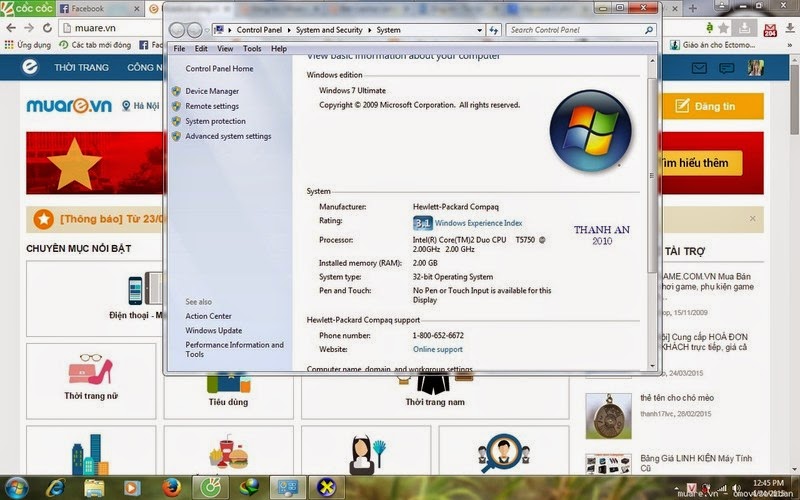
Task: Click browser reload button in Cốc Cốc
Action: coord(47,28)
